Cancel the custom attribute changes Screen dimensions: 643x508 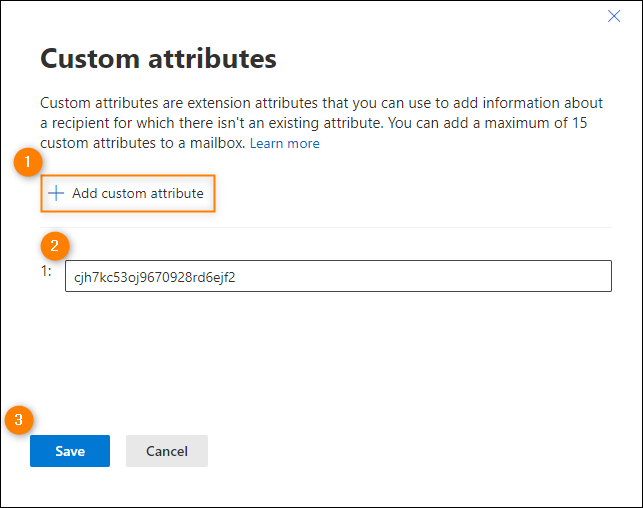point(167,451)
